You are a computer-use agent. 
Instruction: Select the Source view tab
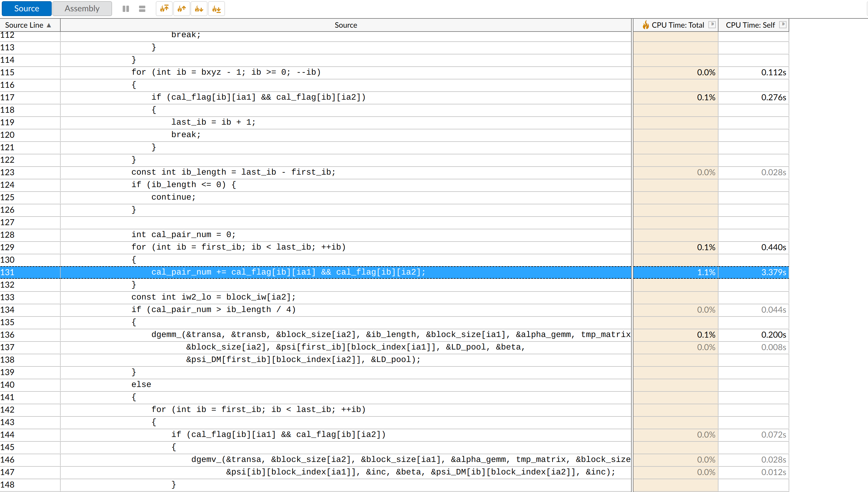click(27, 8)
